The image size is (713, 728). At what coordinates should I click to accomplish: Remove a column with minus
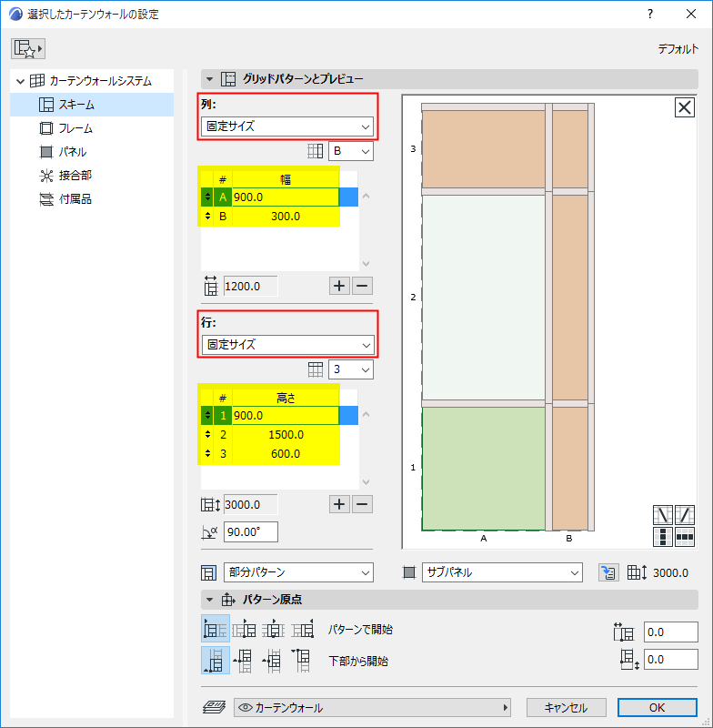tap(362, 286)
